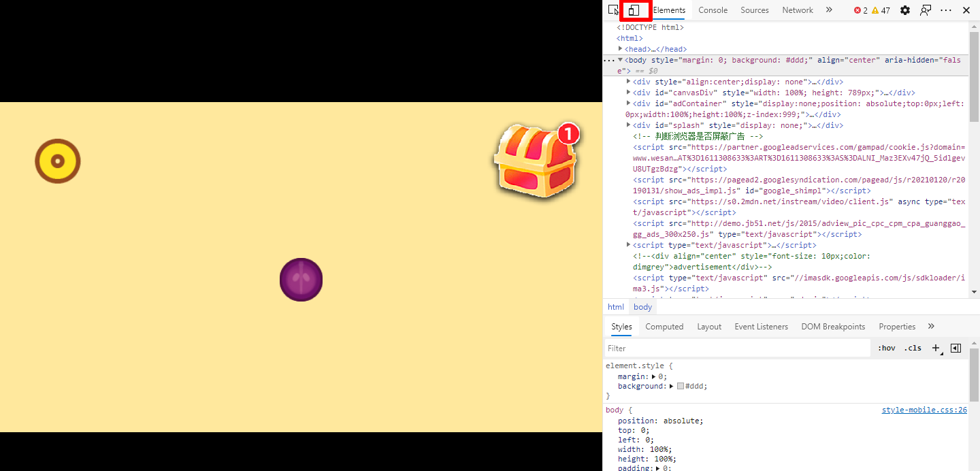Click the #ddd background color swatch
This screenshot has height=471, width=980.
(681, 386)
